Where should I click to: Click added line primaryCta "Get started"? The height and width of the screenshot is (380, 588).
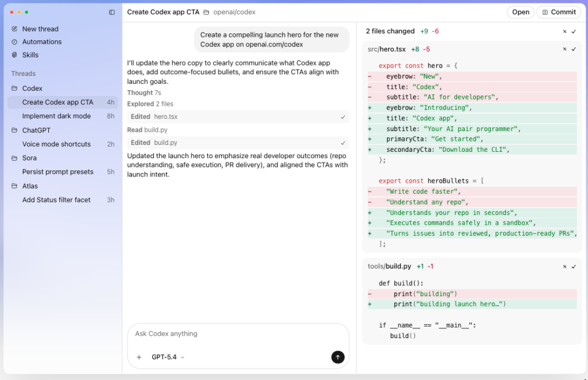472,139
